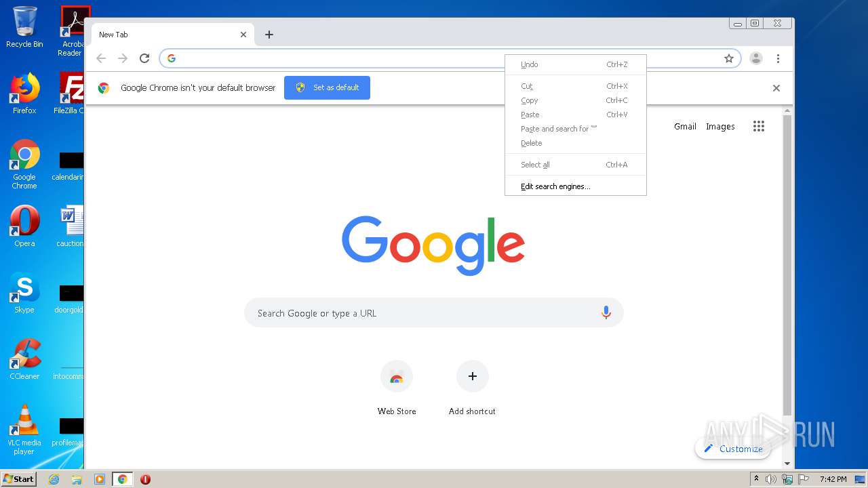Click the Google search box
The width and height of the screenshot is (868, 488).
[x=433, y=312]
